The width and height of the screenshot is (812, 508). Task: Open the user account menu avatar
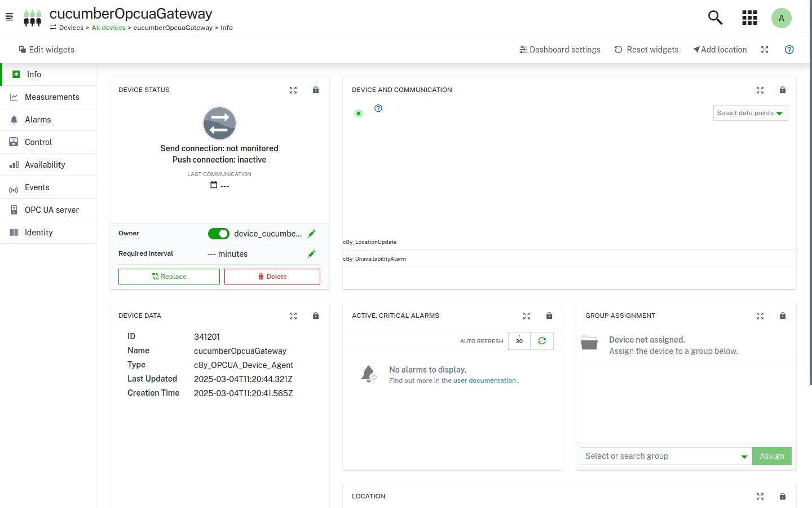tap(782, 17)
